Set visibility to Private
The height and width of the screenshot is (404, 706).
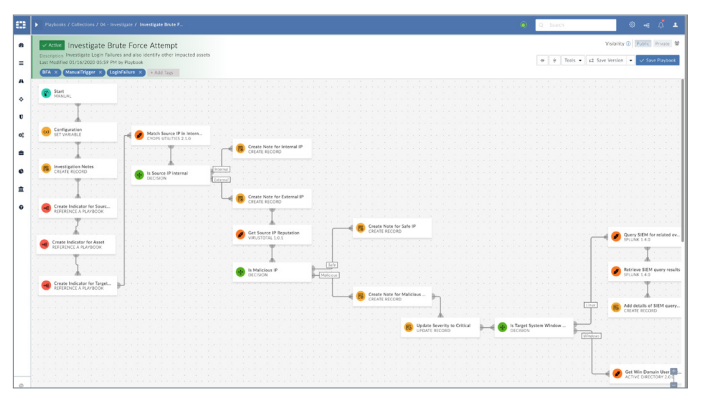pos(660,44)
